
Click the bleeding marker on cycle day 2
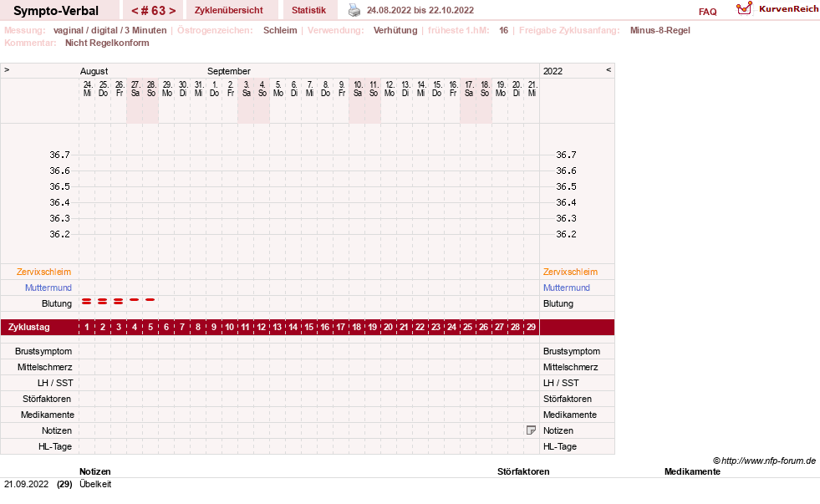[x=103, y=301]
